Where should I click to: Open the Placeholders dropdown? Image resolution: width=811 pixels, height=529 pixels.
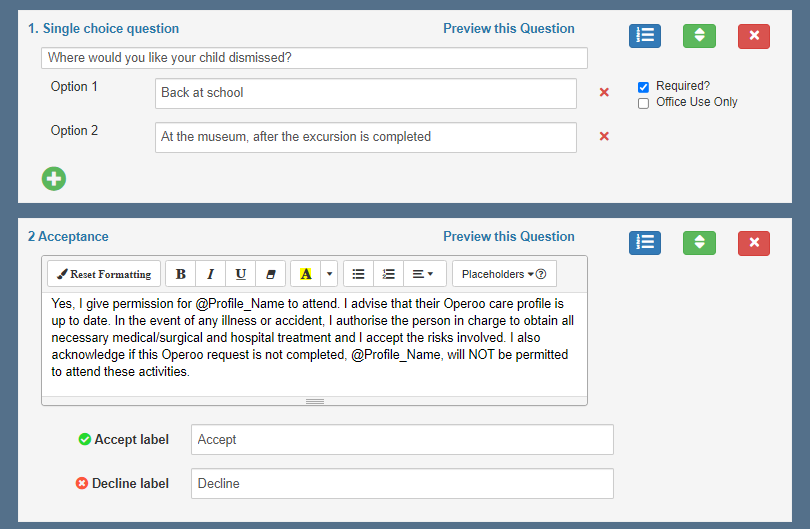point(503,274)
